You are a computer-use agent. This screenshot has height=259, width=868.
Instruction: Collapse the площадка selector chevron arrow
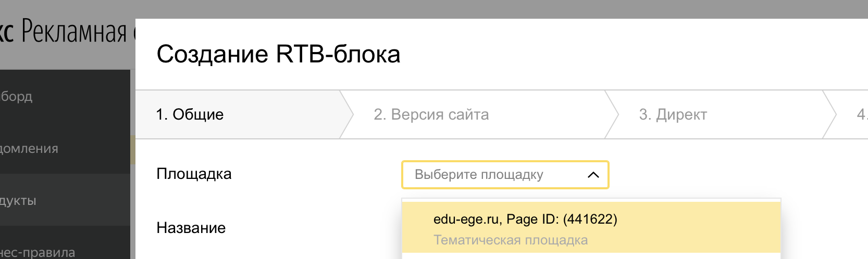pos(593,175)
